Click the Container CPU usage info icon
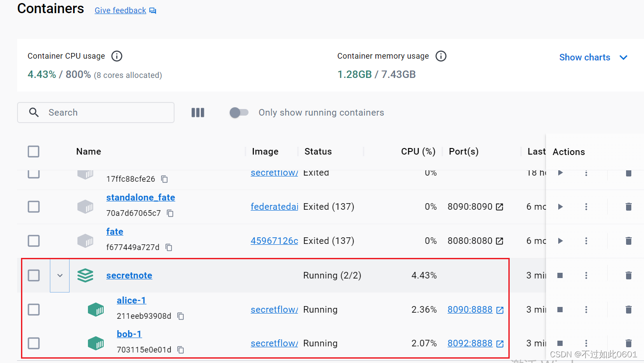Viewport: 644px width, 363px height. (x=116, y=56)
